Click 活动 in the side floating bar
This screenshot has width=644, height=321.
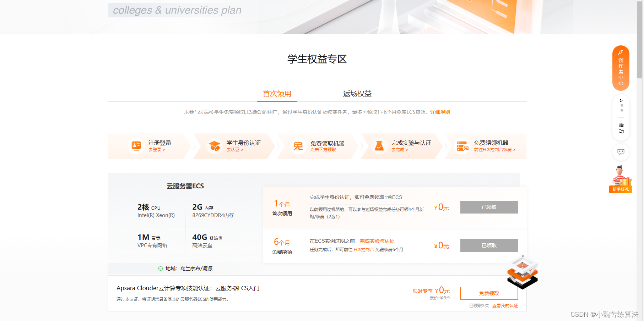point(621,128)
